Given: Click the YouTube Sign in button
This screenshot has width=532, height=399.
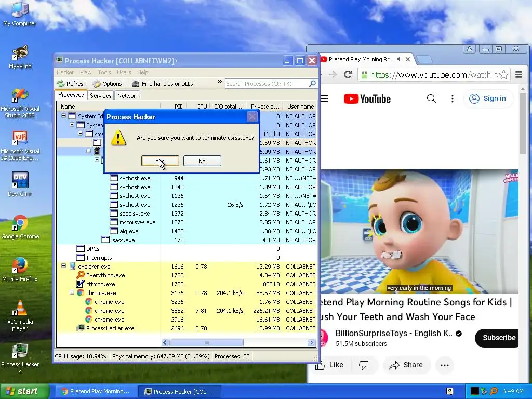Looking at the screenshot, I should pos(487,98).
